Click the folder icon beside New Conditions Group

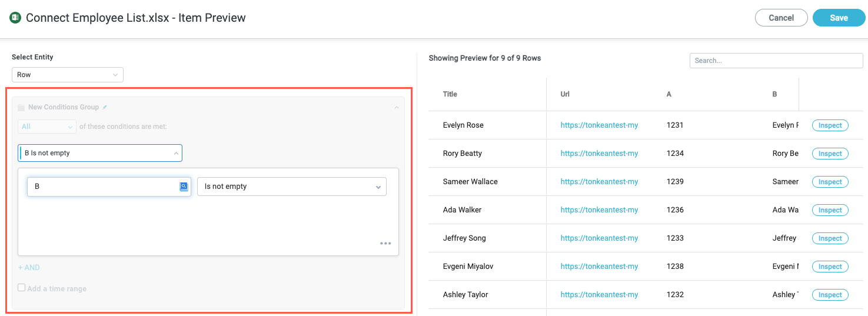pos(21,108)
